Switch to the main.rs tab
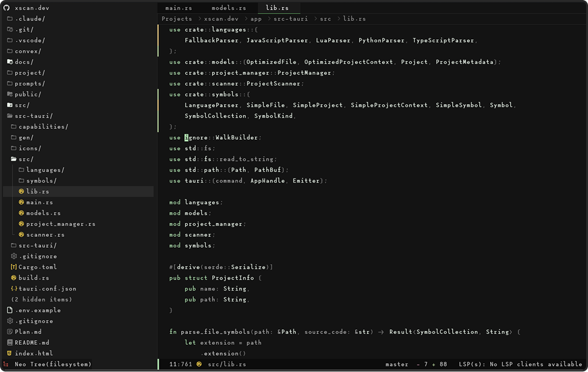Image resolution: width=588 pixels, height=372 pixels. point(179,8)
